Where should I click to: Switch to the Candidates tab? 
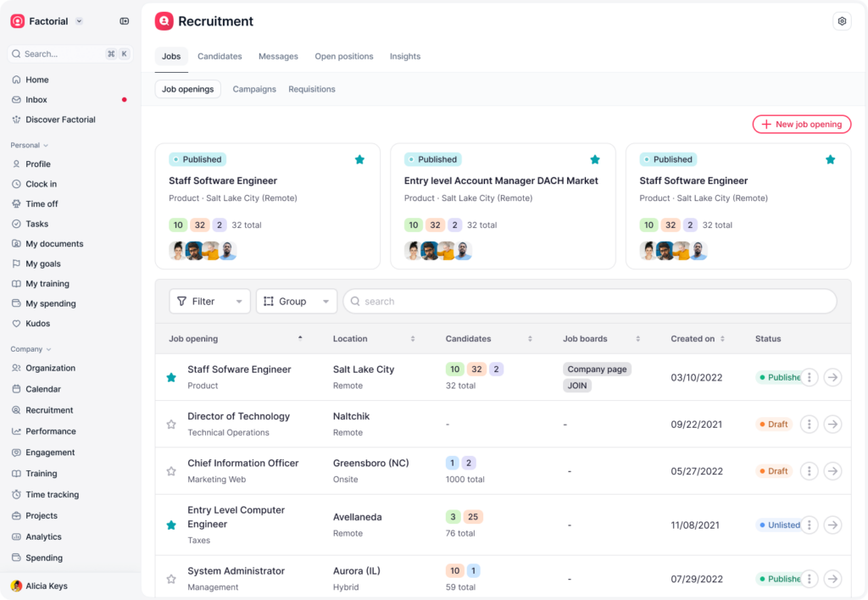click(x=220, y=57)
